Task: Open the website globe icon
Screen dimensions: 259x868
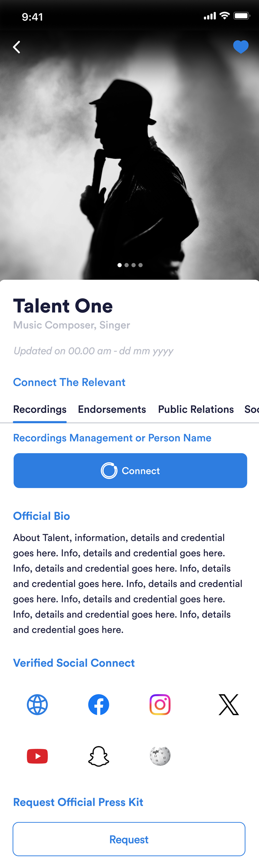Action: point(37,705)
